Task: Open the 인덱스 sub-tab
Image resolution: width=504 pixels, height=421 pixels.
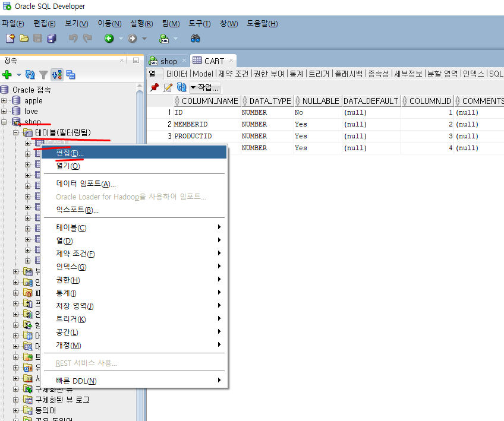Action: click(474, 74)
